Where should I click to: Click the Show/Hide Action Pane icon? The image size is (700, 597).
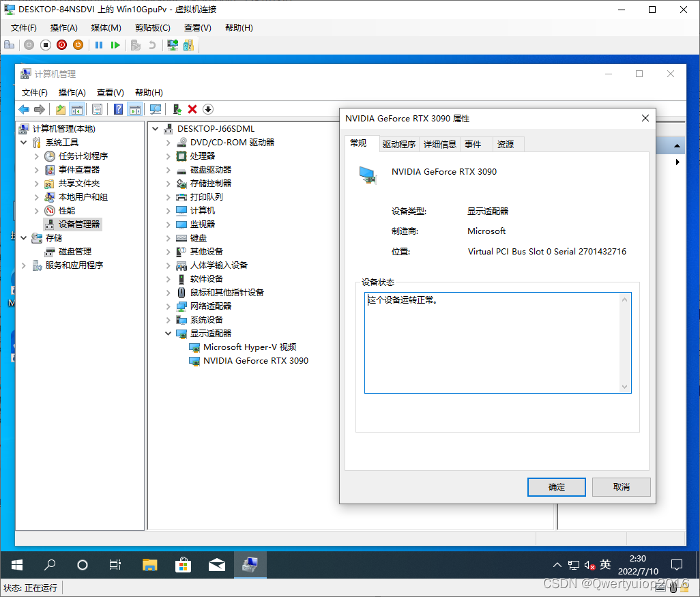pyautogui.click(x=135, y=109)
